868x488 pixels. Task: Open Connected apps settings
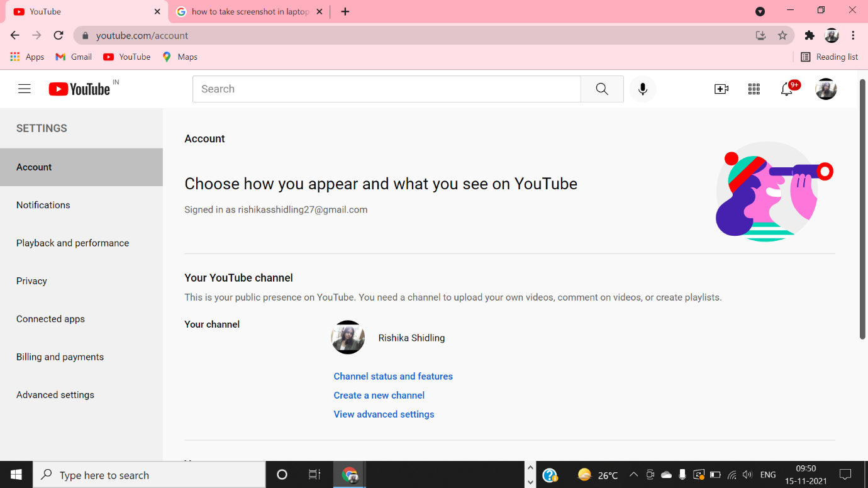(81, 319)
